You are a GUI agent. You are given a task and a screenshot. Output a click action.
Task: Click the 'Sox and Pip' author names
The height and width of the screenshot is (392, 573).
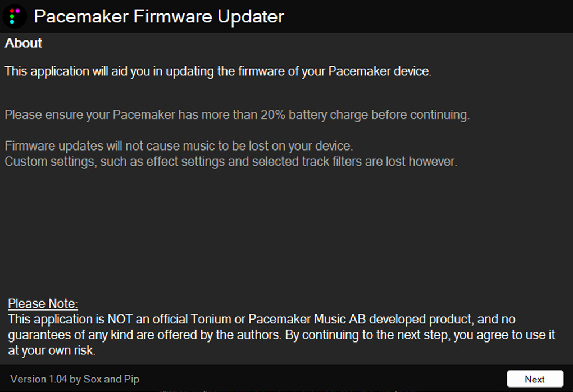tap(111, 379)
